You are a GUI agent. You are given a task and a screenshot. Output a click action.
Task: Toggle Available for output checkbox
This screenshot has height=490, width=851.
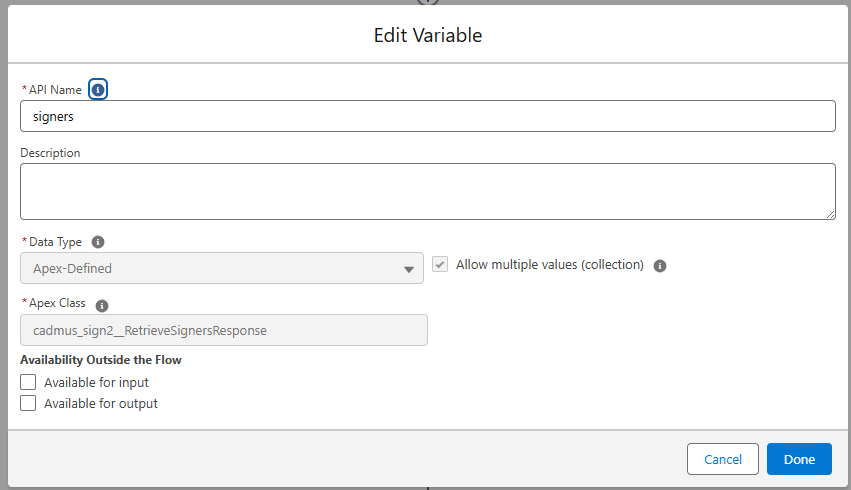click(x=28, y=403)
